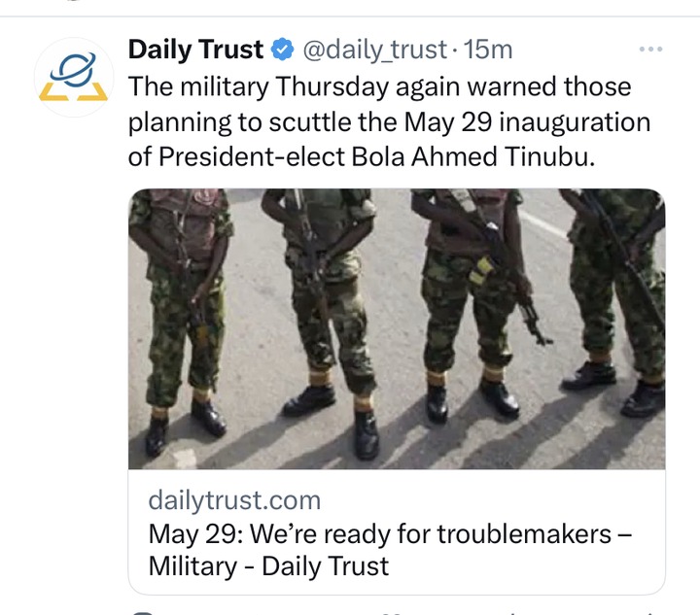Open the Daily Trust profile avatar
700x615 pixels.
(74, 78)
